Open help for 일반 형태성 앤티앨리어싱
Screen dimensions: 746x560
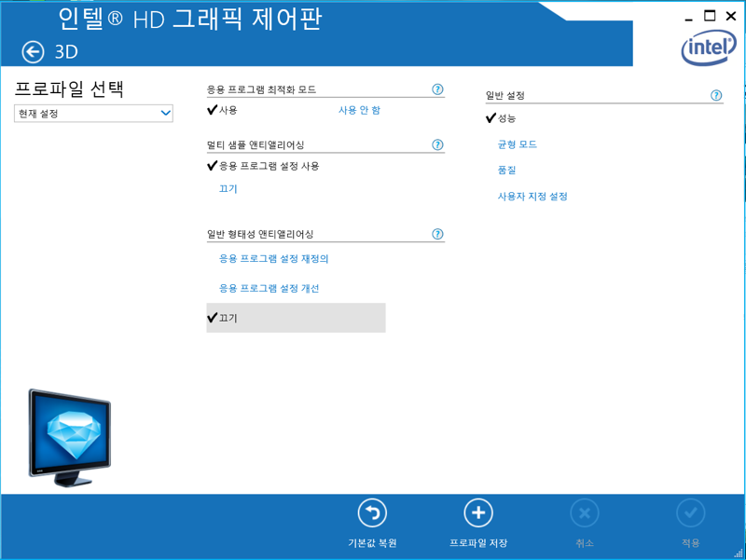437,234
